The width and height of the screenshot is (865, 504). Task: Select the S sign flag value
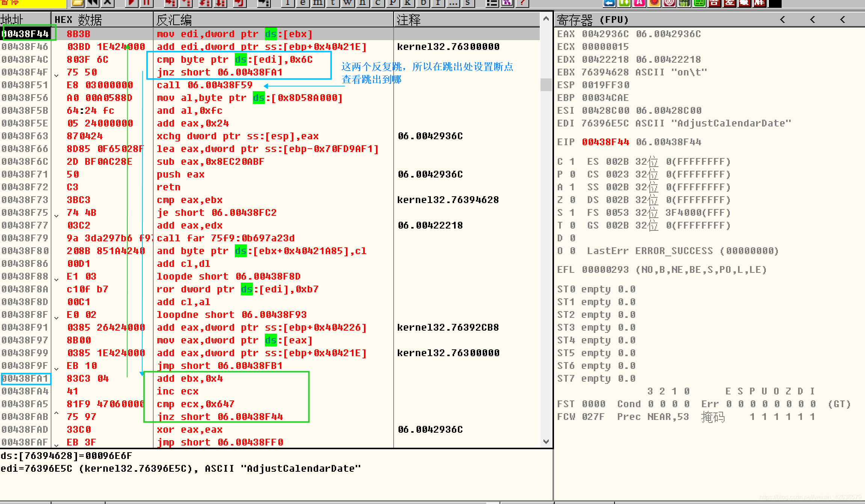(x=572, y=213)
